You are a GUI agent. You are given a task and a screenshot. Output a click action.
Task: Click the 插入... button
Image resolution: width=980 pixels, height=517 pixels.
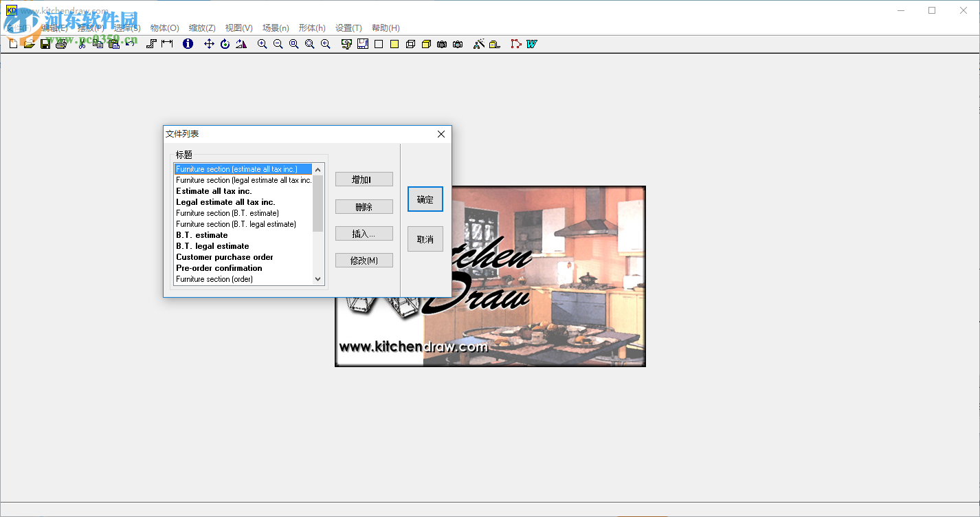[x=364, y=234]
